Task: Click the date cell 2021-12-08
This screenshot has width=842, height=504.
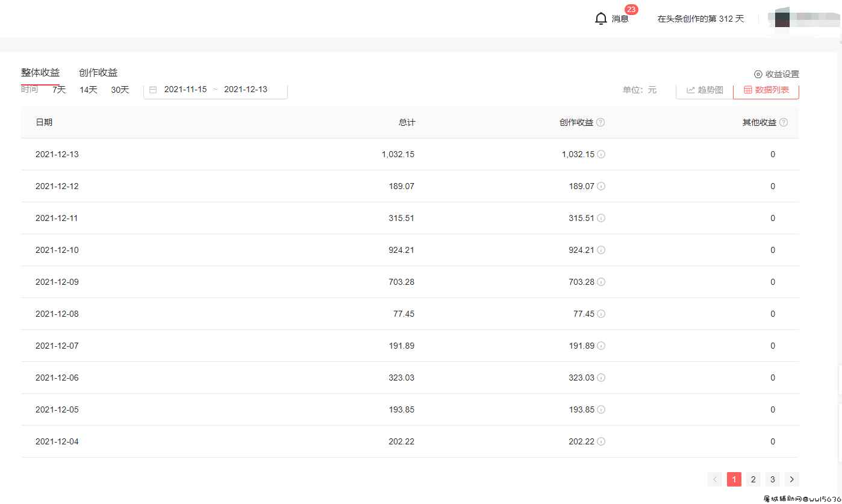Action: (x=57, y=314)
